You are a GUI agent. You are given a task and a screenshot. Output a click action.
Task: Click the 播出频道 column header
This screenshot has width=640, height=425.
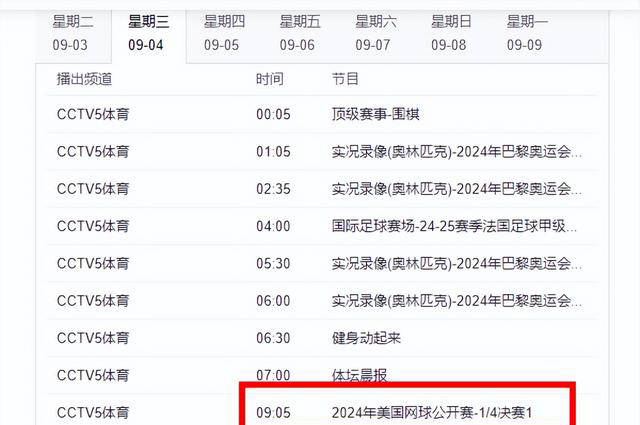84,79
